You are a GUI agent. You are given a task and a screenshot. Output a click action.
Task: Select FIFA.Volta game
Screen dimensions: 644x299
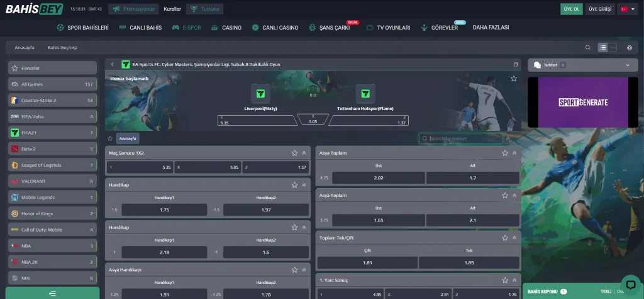53,116
